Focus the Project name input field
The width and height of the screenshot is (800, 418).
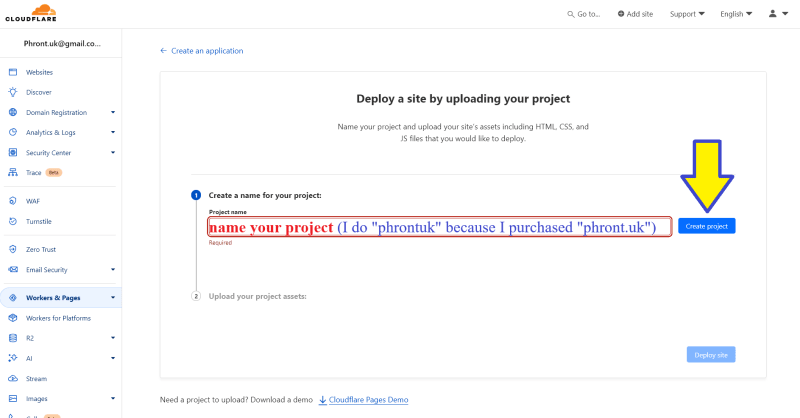click(x=440, y=227)
